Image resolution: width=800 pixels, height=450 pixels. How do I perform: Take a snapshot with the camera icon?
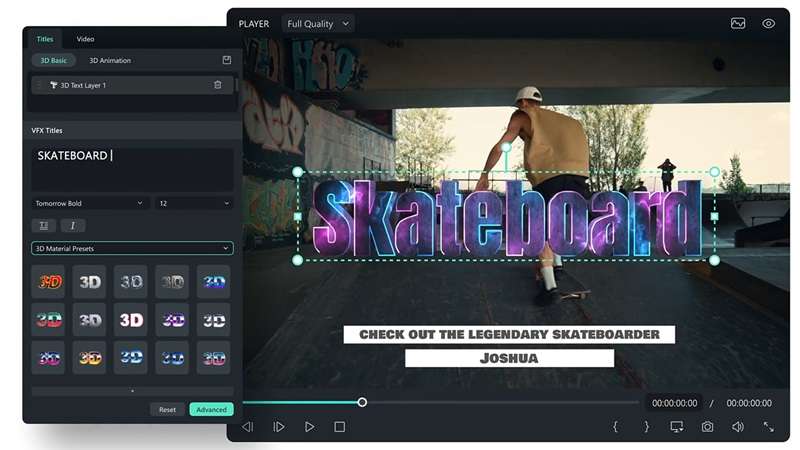pos(707,427)
